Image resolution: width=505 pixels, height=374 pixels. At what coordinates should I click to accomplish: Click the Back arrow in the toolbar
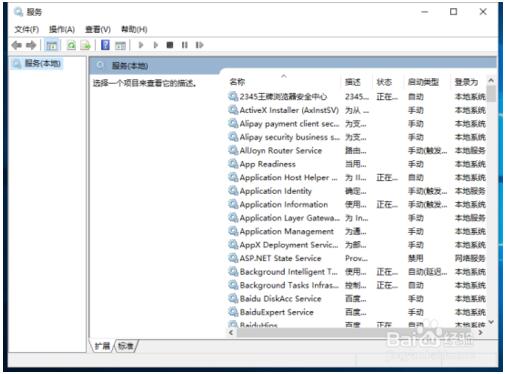click(16, 45)
